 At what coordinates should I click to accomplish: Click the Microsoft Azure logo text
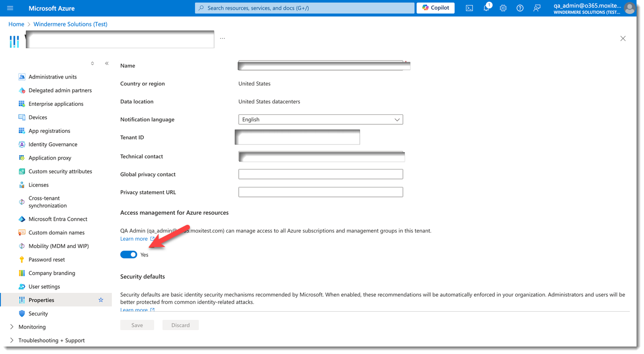[53, 8]
